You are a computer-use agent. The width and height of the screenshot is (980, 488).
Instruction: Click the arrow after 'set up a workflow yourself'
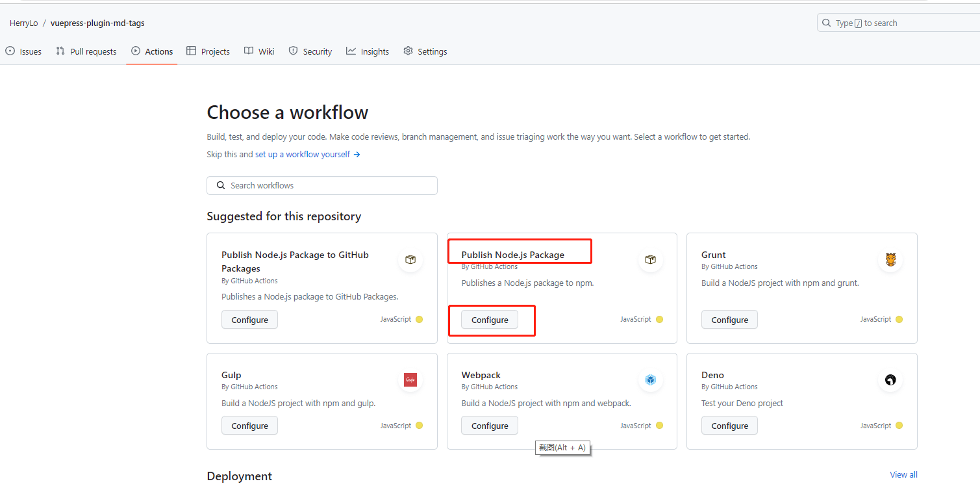(357, 154)
